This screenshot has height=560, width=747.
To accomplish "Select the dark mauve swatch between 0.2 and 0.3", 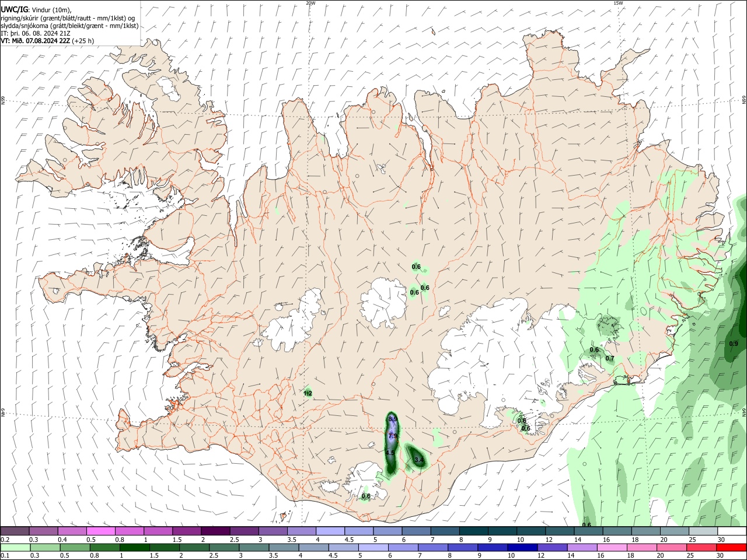I will (15, 531).
